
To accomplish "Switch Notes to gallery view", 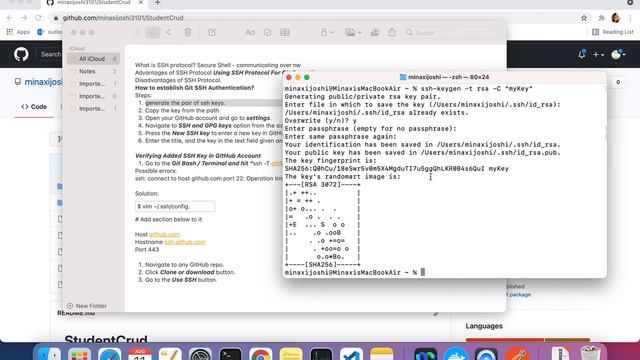I will point(153,32).
